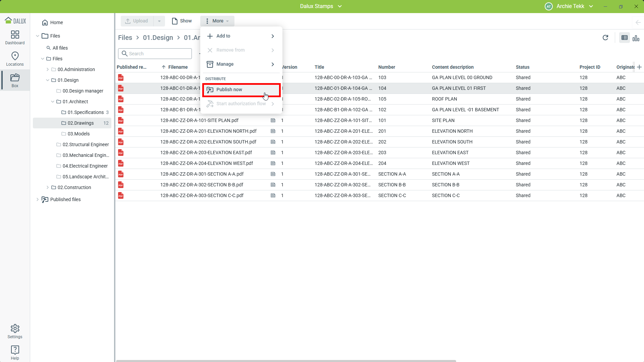Screen dimensions: 644x362
Task: Click the Show button
Action: click(x=182, y=21)
